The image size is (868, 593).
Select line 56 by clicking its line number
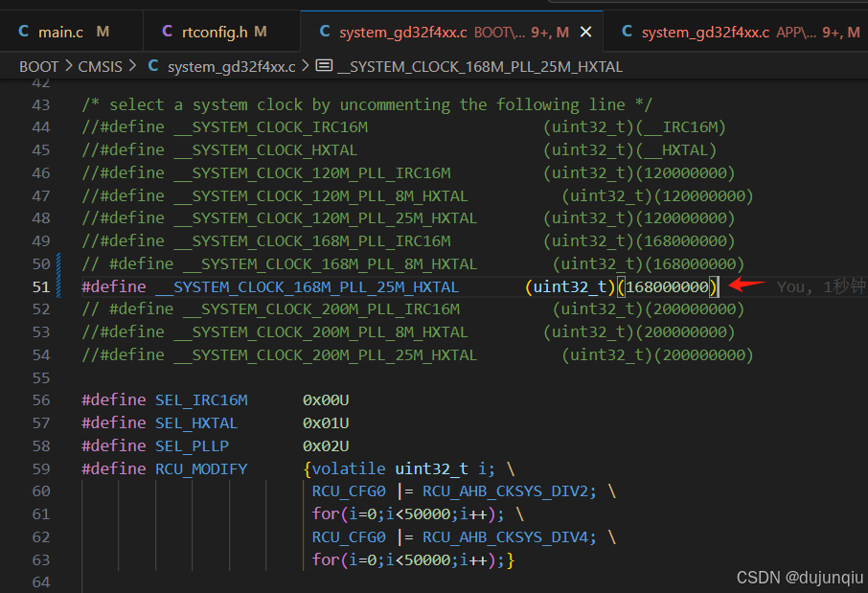pyautogui.click(x=41, y=399)
